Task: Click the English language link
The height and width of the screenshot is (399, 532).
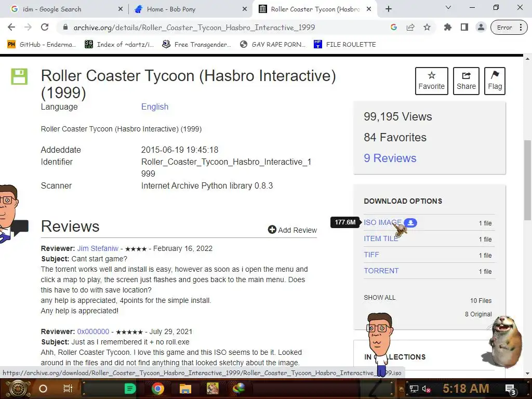Action: tap(155, 107)
